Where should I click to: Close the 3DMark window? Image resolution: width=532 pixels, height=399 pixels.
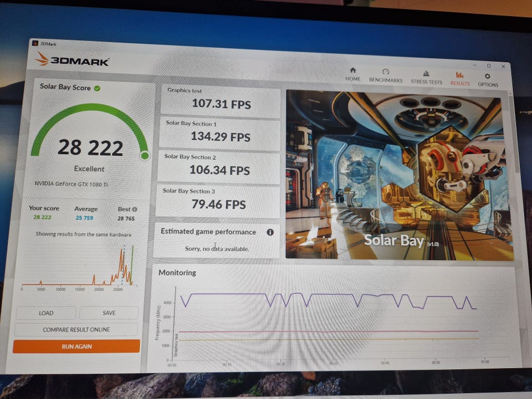[x=503, y=66]
